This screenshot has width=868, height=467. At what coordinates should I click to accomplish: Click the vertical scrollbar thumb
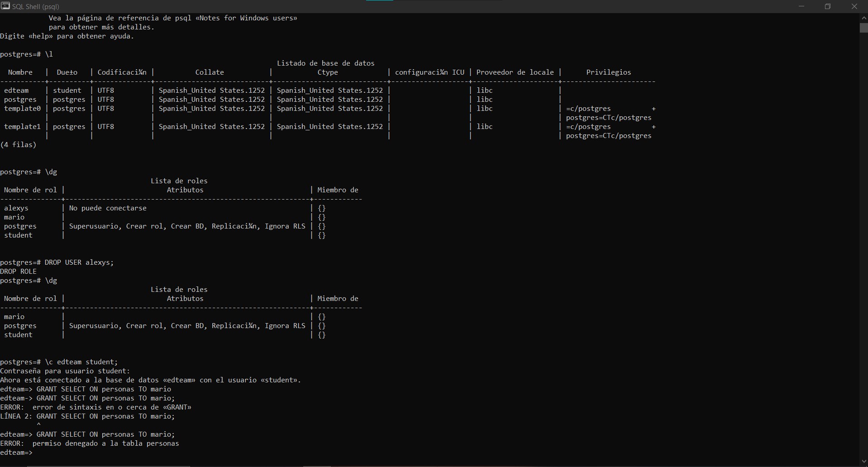point(863,28)
